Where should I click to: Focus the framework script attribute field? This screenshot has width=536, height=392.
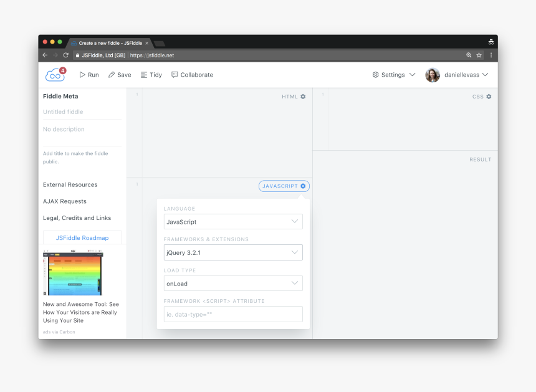click(x=233, y=314)
